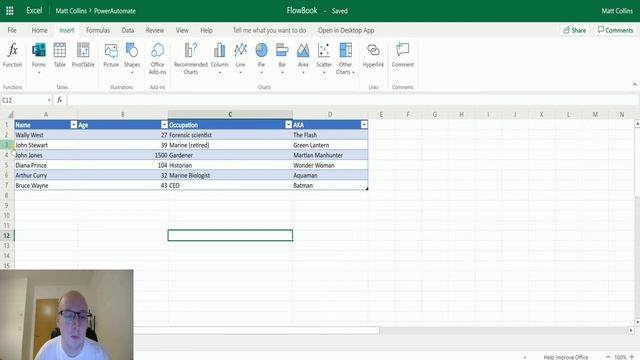Open the Forms ribbon button
This screenshot has width=640, height=360.
(39, 58)
